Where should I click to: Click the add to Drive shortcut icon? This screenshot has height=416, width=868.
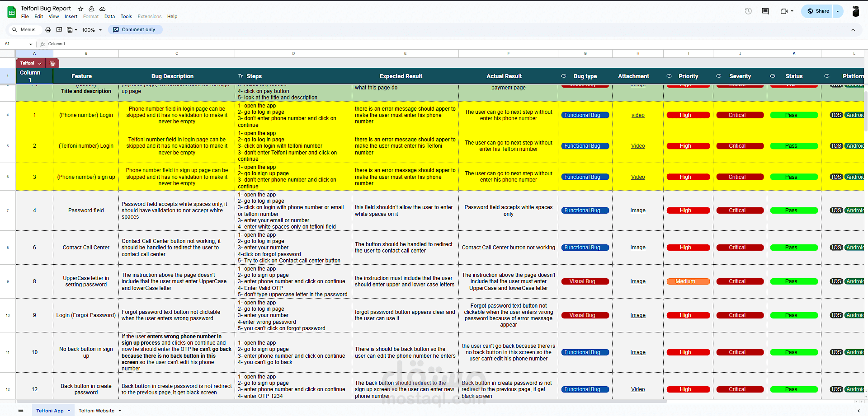pyautogui.click(x=91, y=9)
